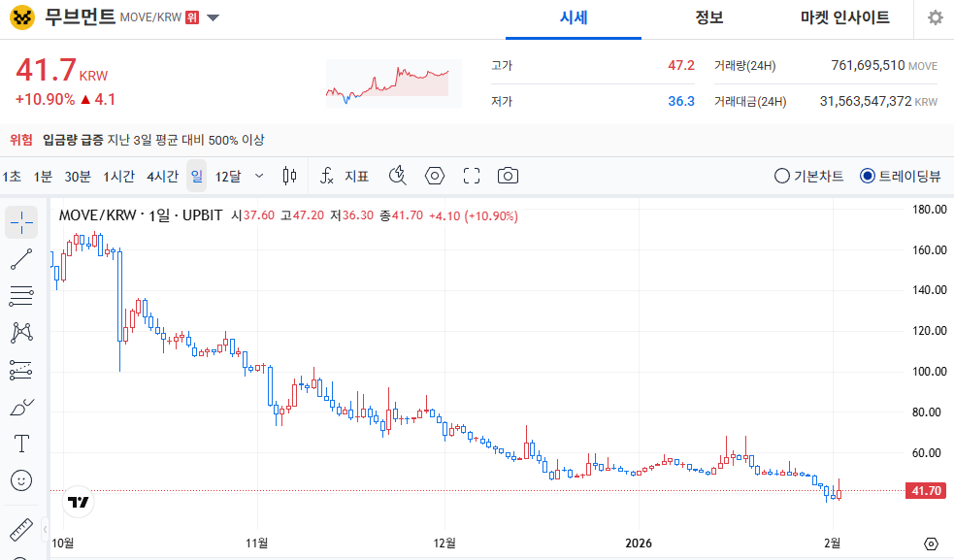Collapse the drawing toolbar side panel
Image resolution: width=954 pixels, height=560 pixels.
pos(45,529)
